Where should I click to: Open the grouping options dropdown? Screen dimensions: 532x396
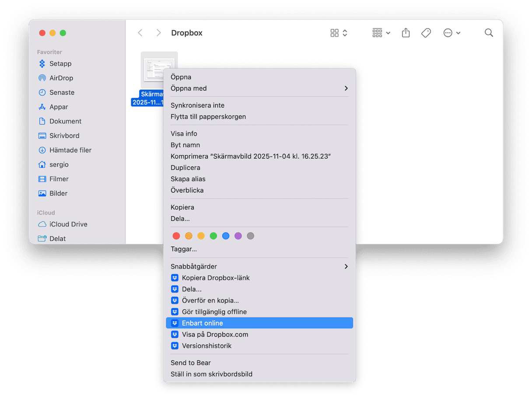[x=381, y=33]
